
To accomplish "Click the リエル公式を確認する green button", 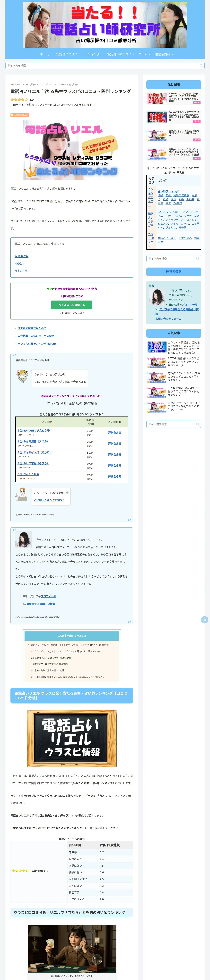I will point(72,305).
